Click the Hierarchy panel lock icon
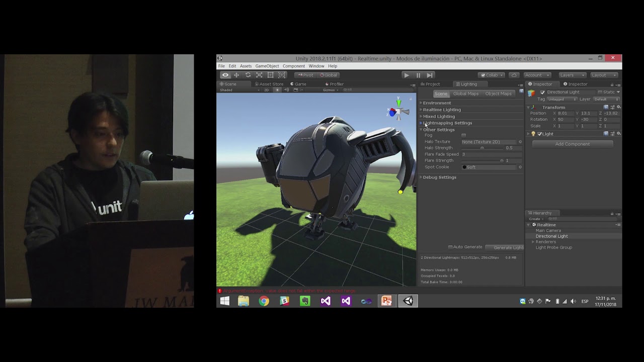This screenshot has width=644, height=362. pos(612,213)
